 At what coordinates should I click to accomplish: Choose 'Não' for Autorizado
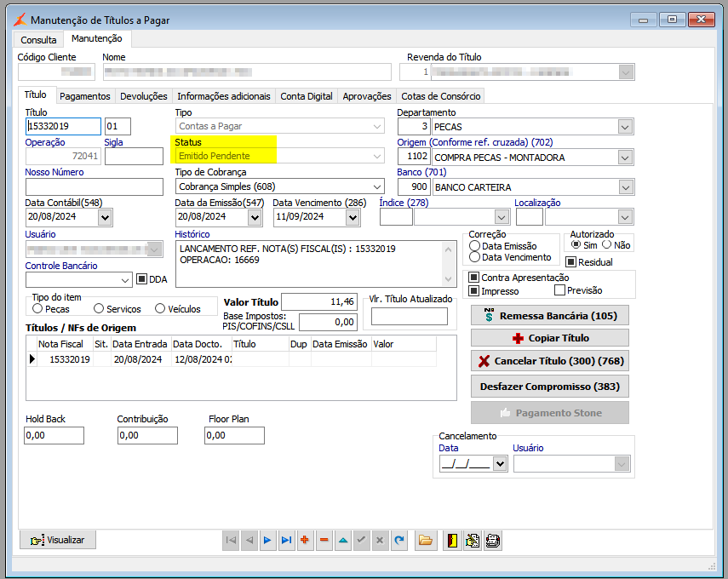coord(606,244)
